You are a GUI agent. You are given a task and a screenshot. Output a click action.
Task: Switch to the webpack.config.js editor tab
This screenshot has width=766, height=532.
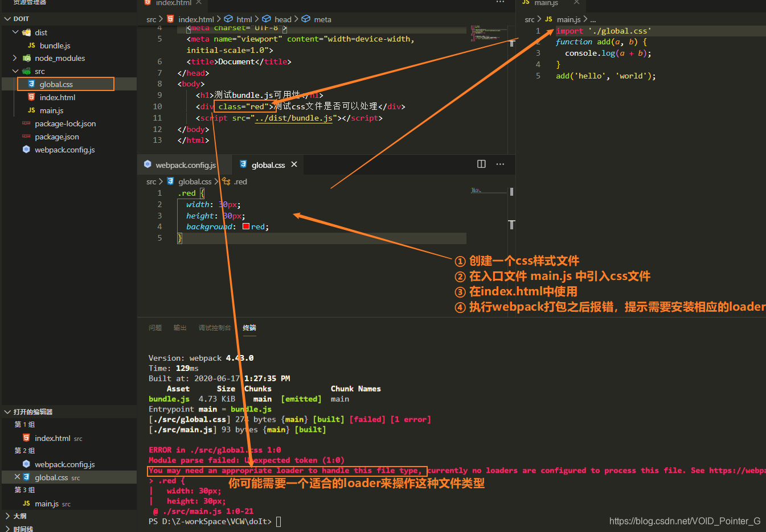(185, 165)
